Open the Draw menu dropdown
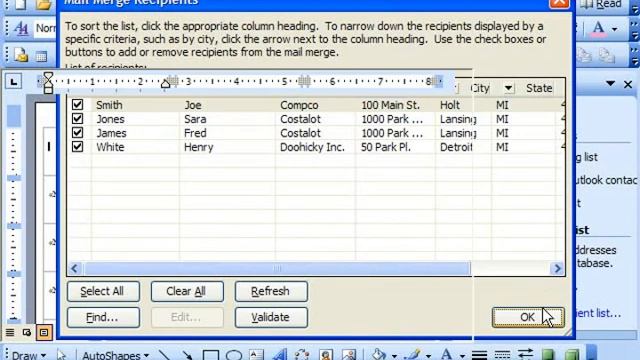 point(29,355)
